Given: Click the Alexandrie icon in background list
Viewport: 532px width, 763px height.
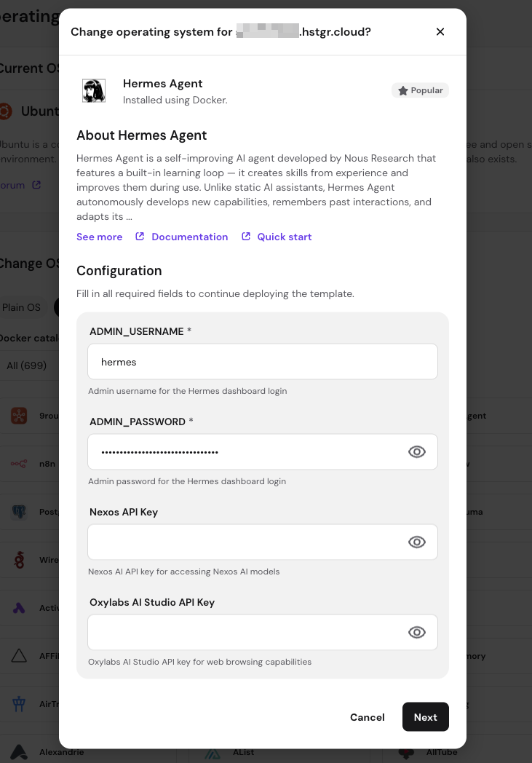Looking at the screenshot, I should (19, 752).
